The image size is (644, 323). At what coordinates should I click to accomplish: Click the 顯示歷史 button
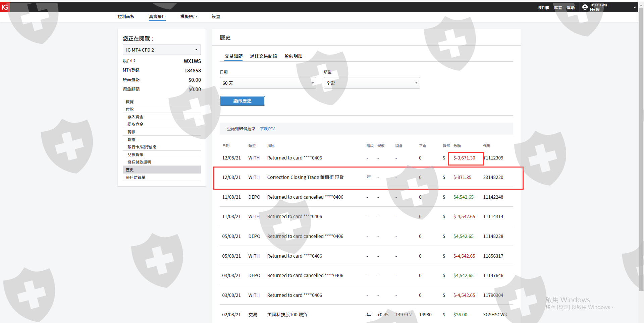pos(242,101)
